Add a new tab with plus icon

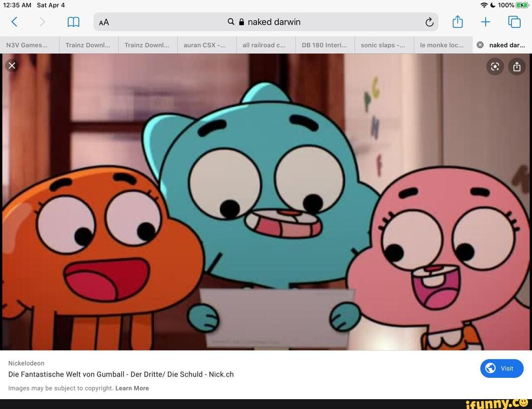tap(486, 22)
